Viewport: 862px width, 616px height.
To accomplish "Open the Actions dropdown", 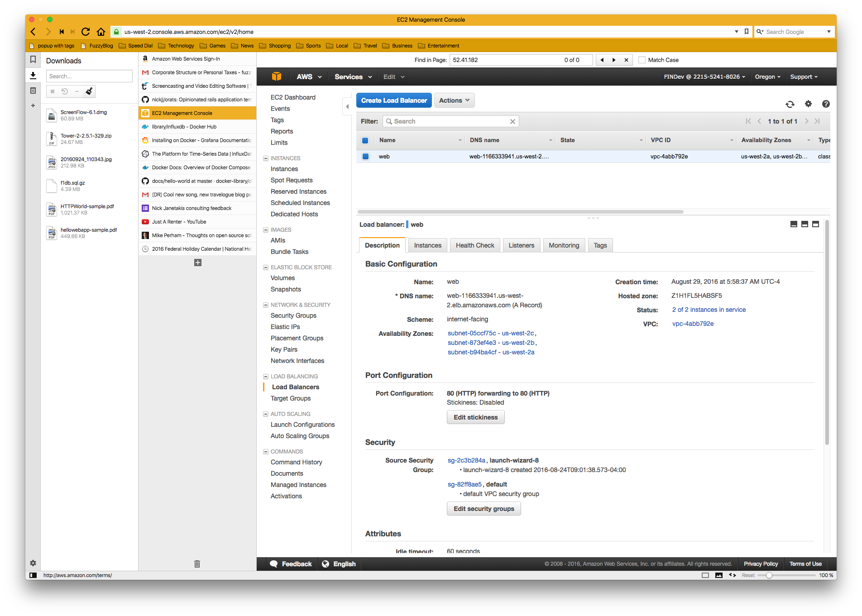I will coord(455,100).
